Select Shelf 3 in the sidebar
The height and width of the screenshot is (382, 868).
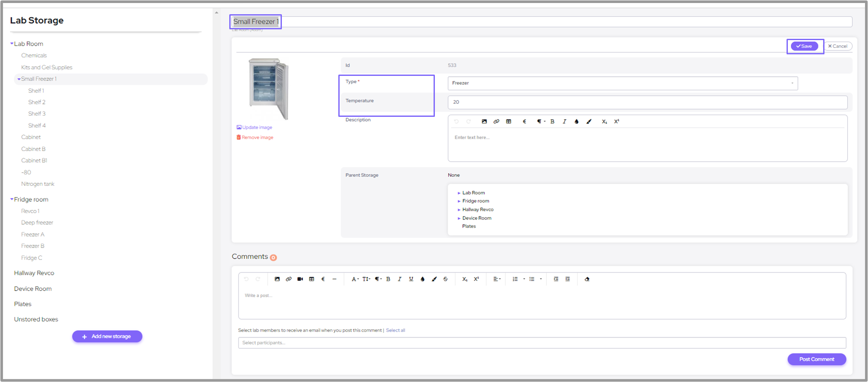click(37, 114)
